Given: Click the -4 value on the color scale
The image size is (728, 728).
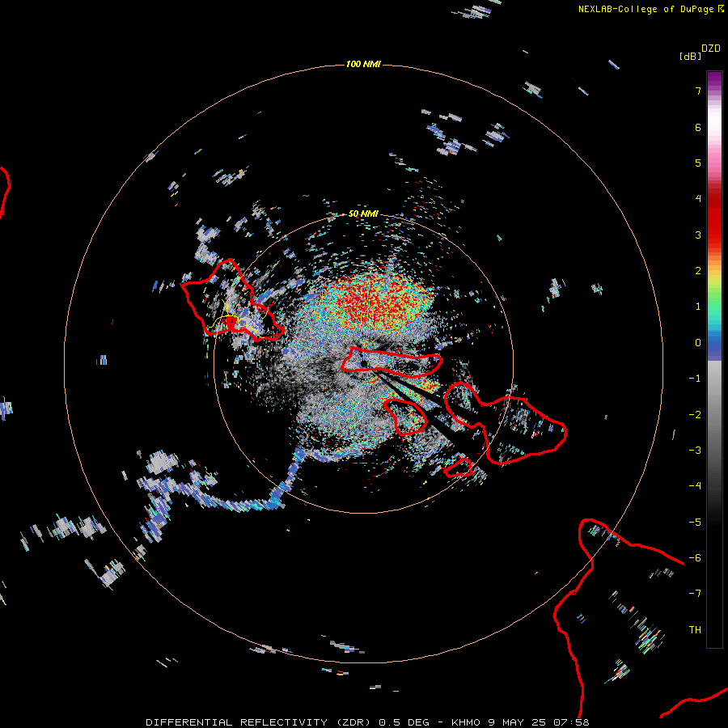Looking at the screenshot, I should (695, 486).
